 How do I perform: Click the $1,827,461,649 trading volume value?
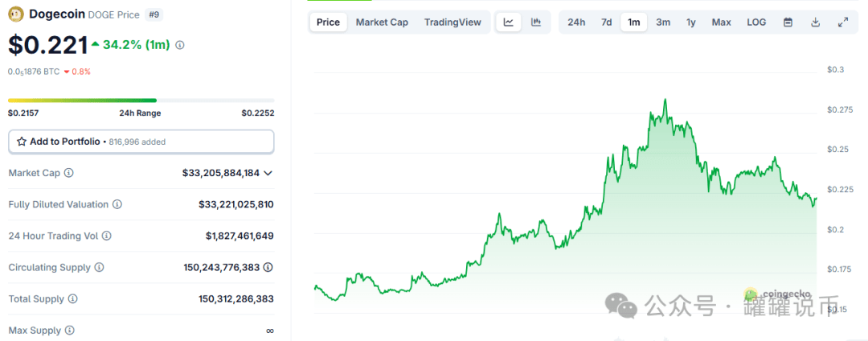point(240,236)
